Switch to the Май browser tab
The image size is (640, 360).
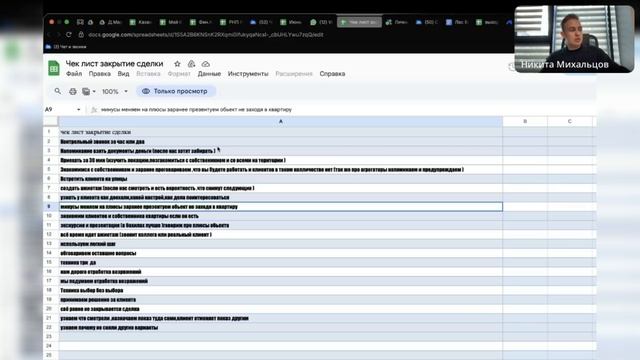coord(171,22)
